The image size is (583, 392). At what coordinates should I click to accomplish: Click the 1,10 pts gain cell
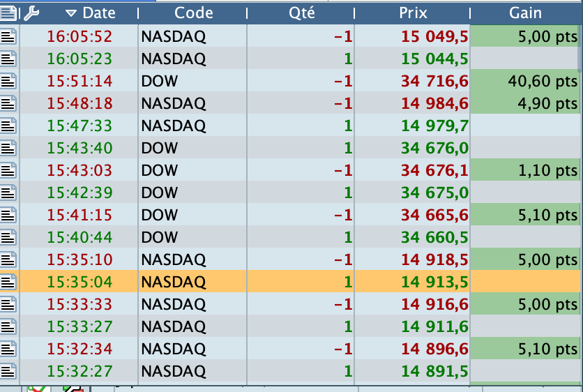525,170
